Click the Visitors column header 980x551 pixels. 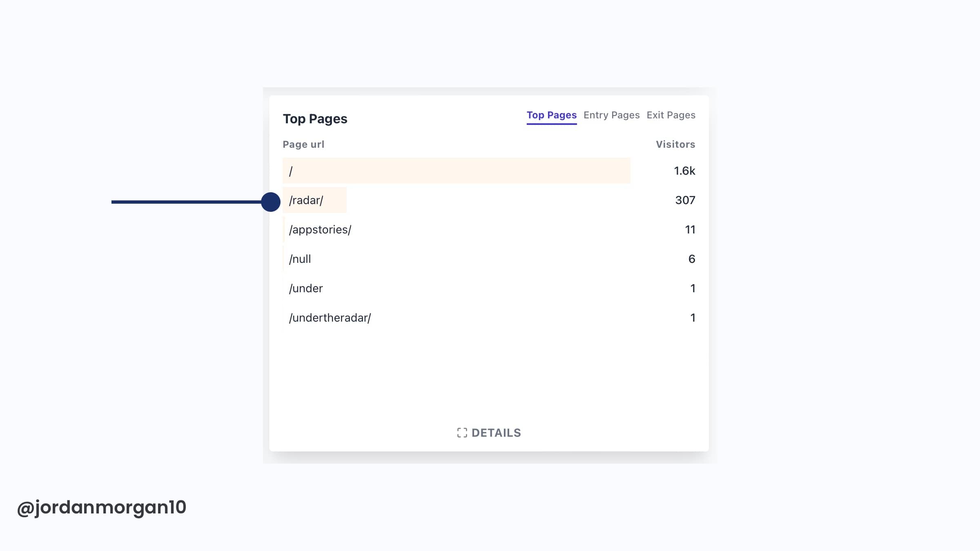[675, 144]
